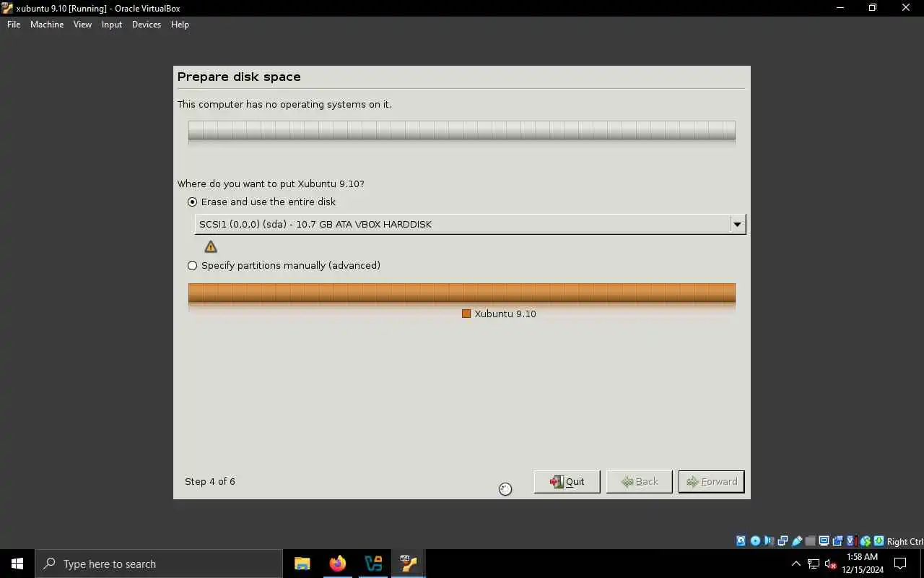Click the dropdown arrow on disk selector
924x578 pixels.
[x=737, y=225]
